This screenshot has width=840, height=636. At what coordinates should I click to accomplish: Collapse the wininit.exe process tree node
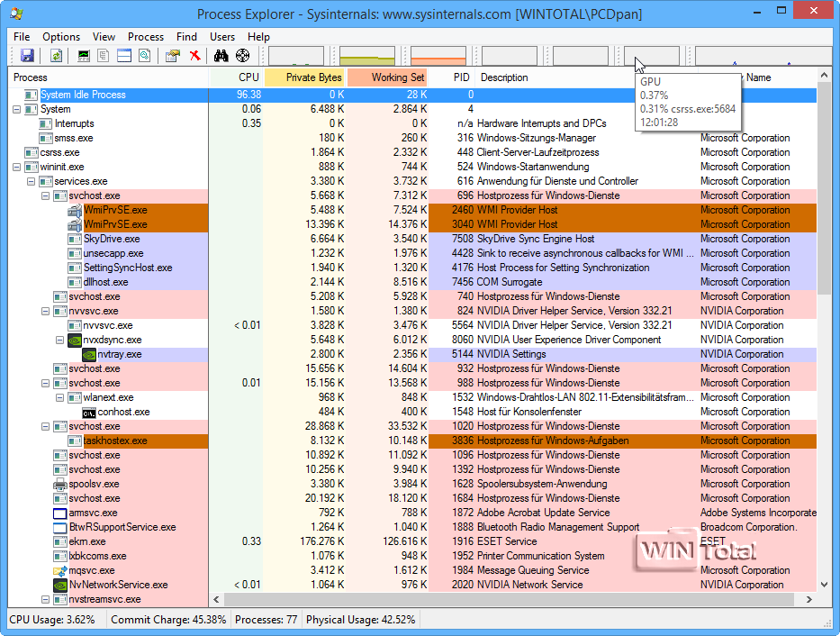coord(17,167)
